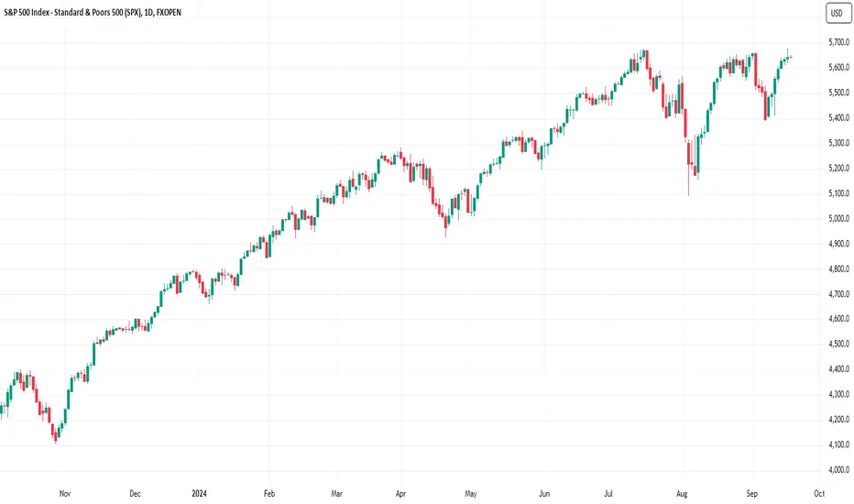Select the Apr label on time axis
Viewport: 854px width, 504px height.
400,494
